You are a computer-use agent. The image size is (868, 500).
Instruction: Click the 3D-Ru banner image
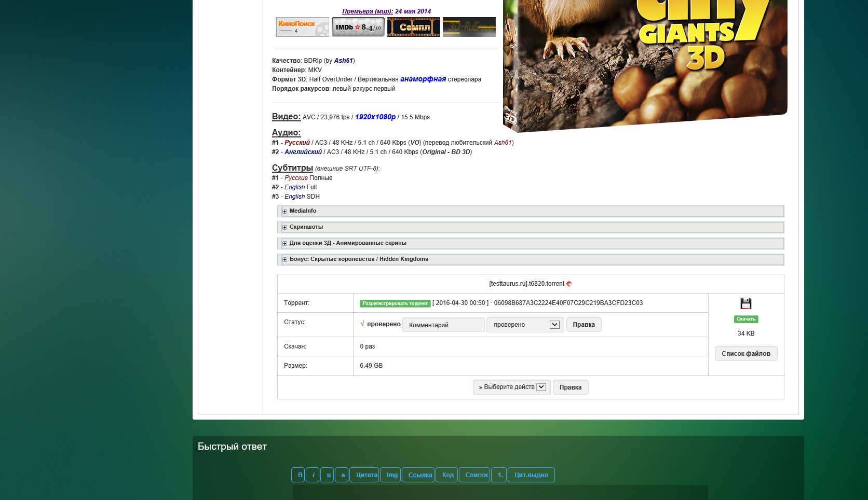click(469, 27)
